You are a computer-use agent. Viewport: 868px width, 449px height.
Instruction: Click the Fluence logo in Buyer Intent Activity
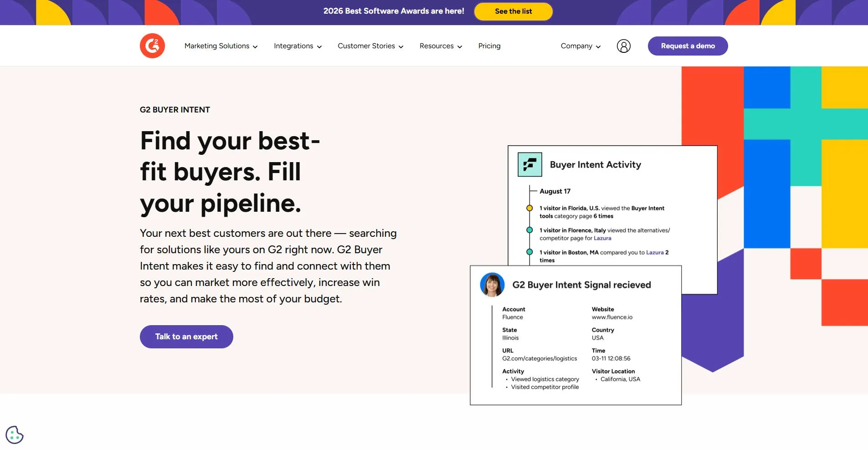coord(529,164)
